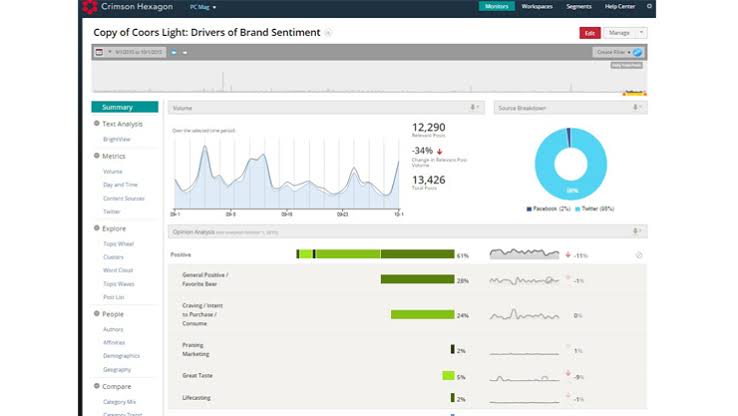Open the Topic Wheel view
Screen dimensions: 738x416
(119, 244)
